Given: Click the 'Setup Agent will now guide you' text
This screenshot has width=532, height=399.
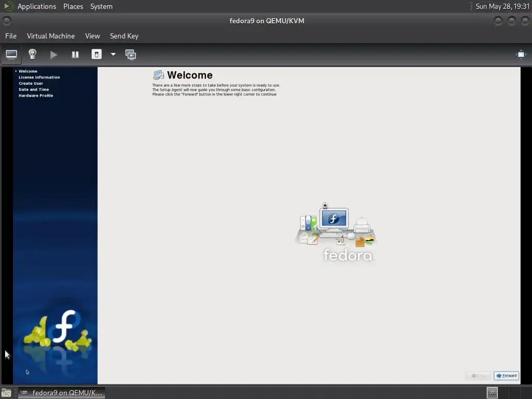Looking at the screenshot, I should pyautogui.click(x=214, y=90).
